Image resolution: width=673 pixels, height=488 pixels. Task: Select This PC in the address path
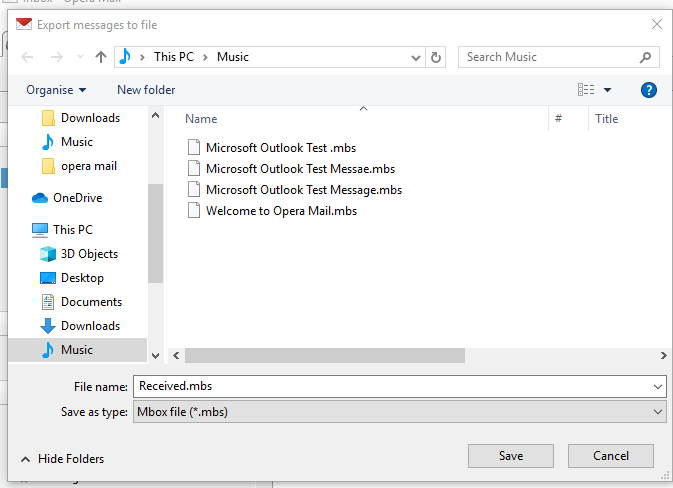(174, 57)
